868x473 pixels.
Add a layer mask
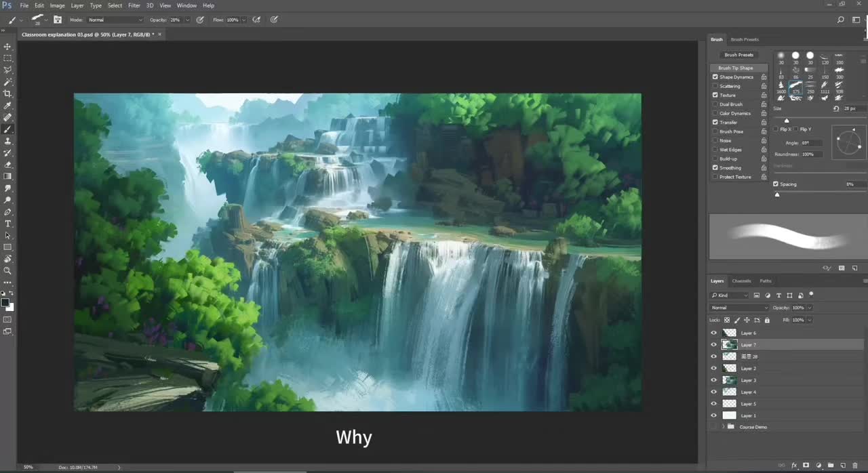pos(806,466)
